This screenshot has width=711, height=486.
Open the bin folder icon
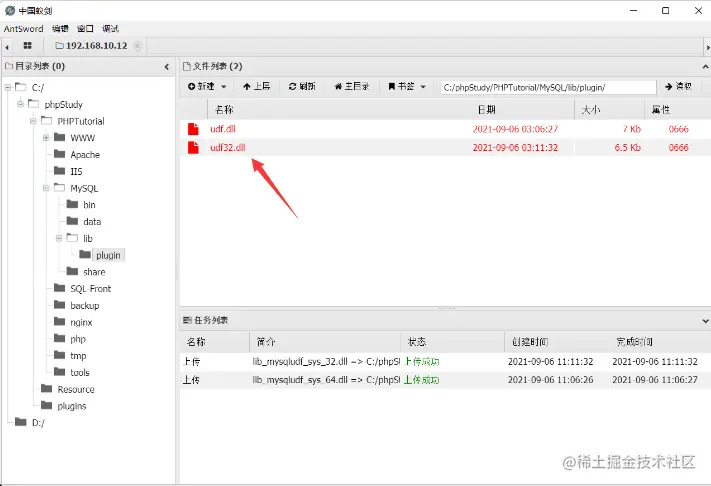click(73, 204)
